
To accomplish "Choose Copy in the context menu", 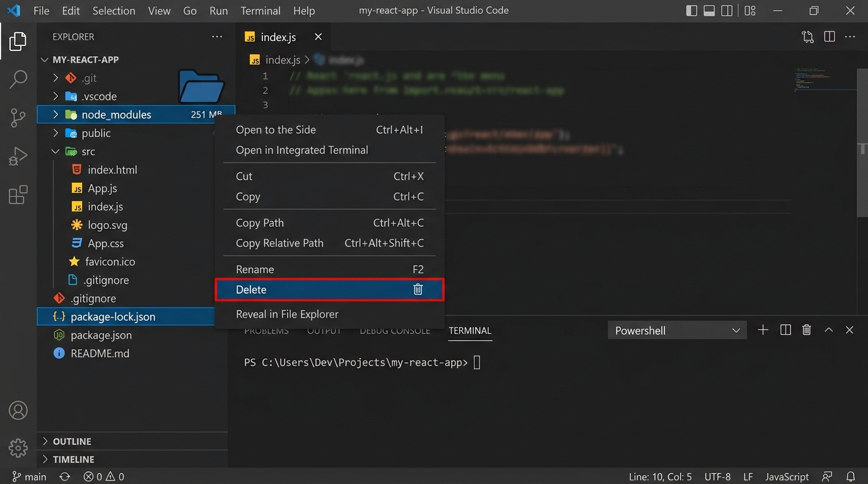I will 329,196.
